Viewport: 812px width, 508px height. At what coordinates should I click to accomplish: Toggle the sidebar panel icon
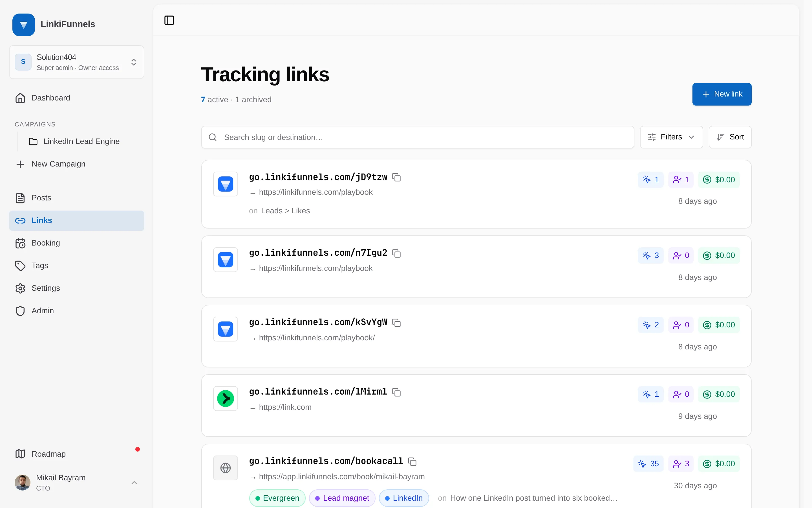pyautogui.click(x=169, y=21)
